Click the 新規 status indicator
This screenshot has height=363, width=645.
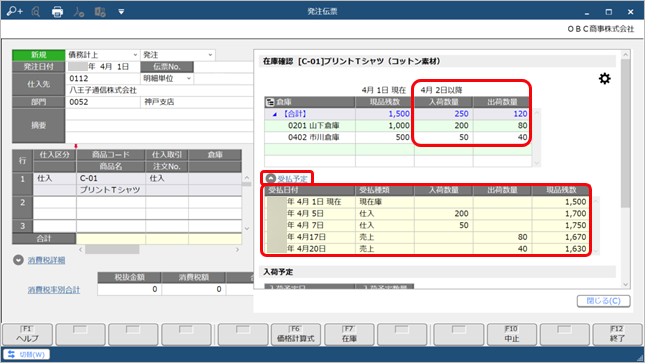tap(39, 55)
